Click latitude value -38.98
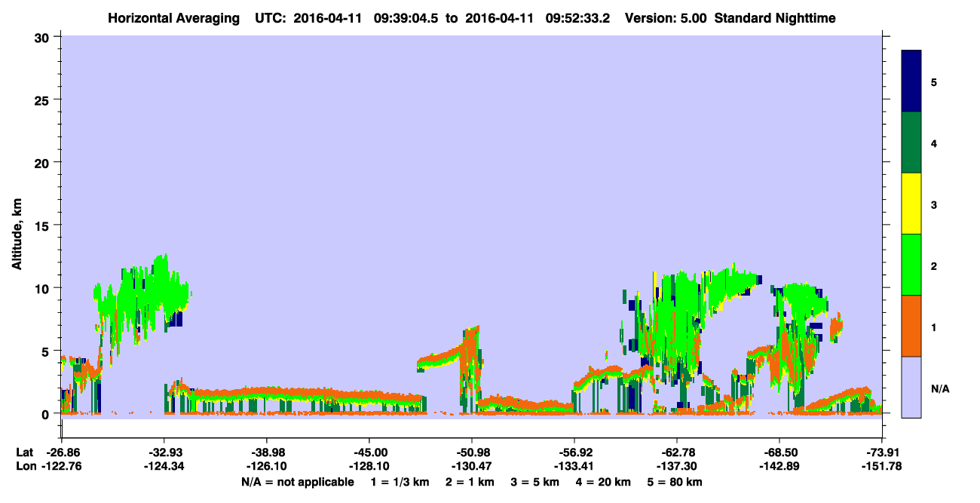Screen dimensions: 980x503 pyautogui.click(x=267, y=452)
